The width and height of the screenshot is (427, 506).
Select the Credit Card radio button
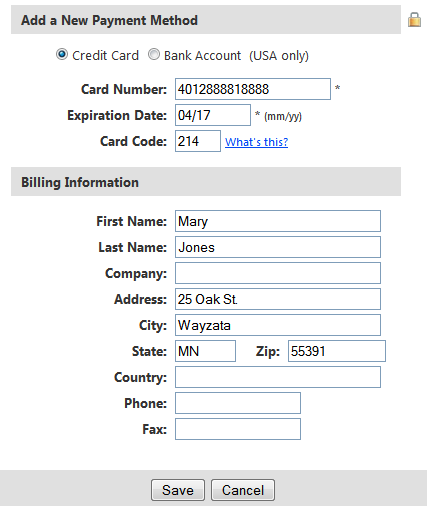click(62, 54)
